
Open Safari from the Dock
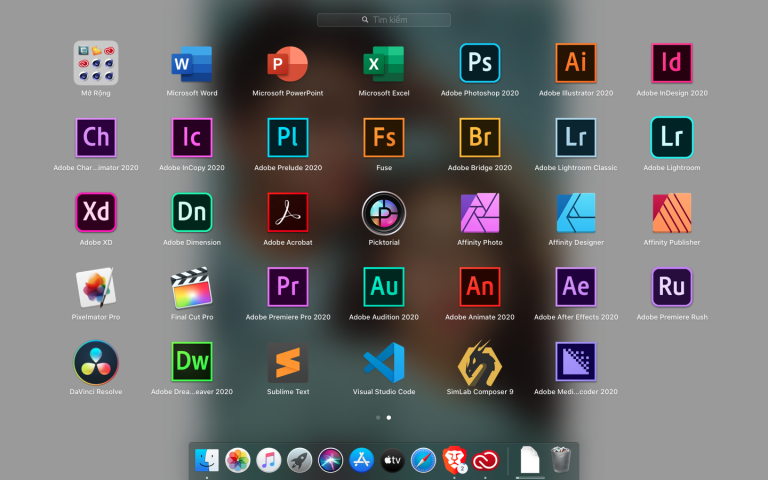click(424, 460)
